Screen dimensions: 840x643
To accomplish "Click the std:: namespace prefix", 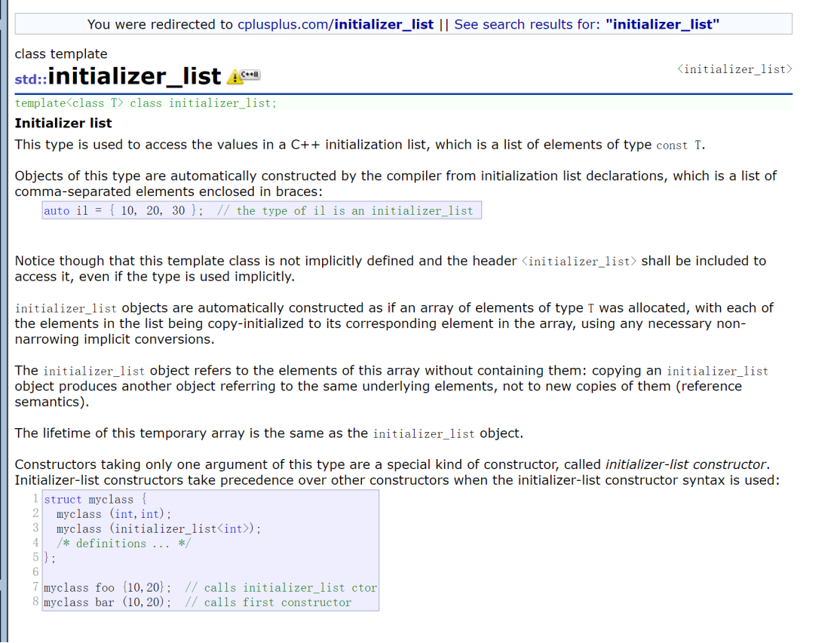I will (x=30, y=79).
